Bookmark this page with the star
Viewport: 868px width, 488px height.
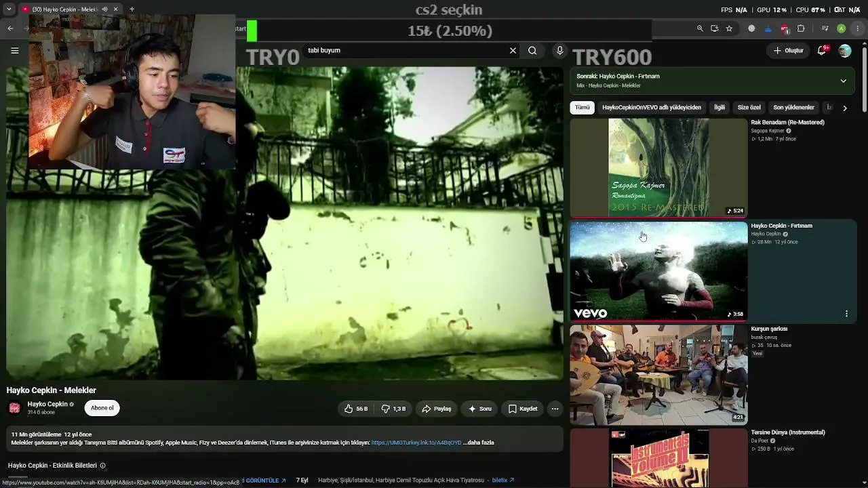click(729, 28)
